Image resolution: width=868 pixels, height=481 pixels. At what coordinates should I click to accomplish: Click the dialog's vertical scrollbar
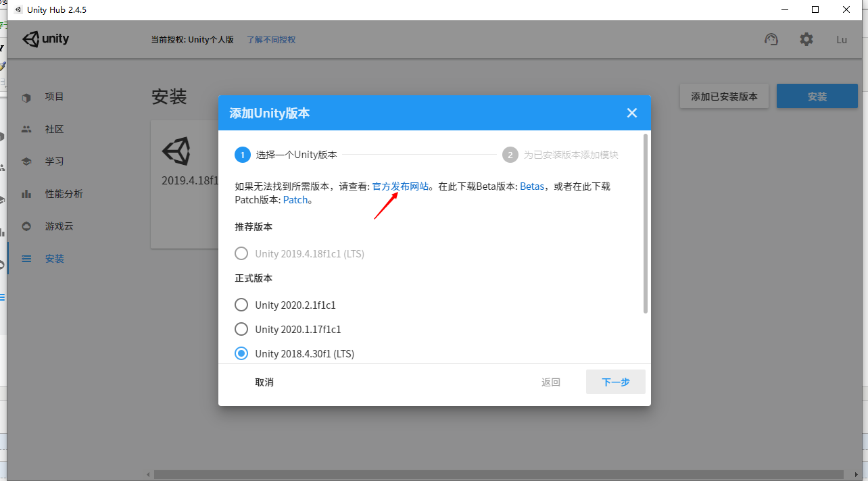(x=646, y=223)
